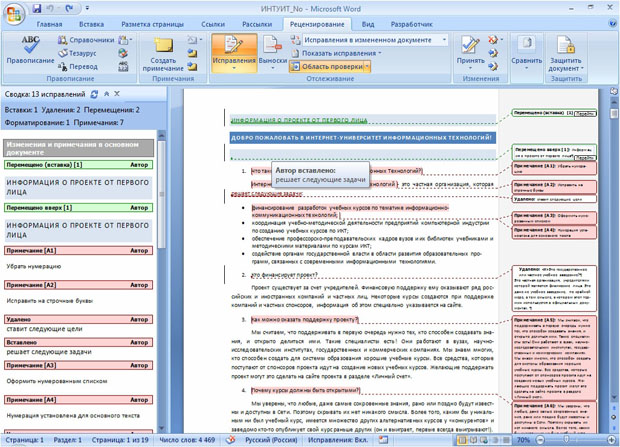Open the Выноски balloons menu
This screenshot has width=620, height=447.
point(272,53)
